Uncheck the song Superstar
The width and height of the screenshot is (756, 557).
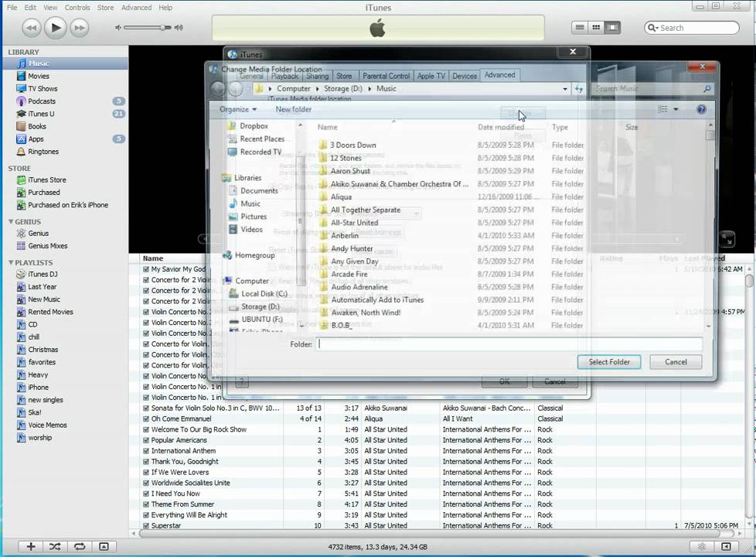tap(145, 525)
